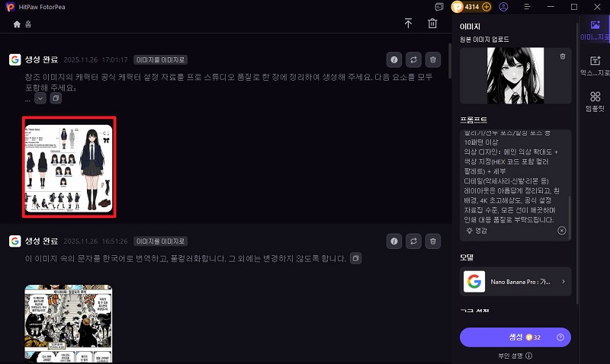Click the home label next to the house icon
Screen dimensions: 610x364
28,24
